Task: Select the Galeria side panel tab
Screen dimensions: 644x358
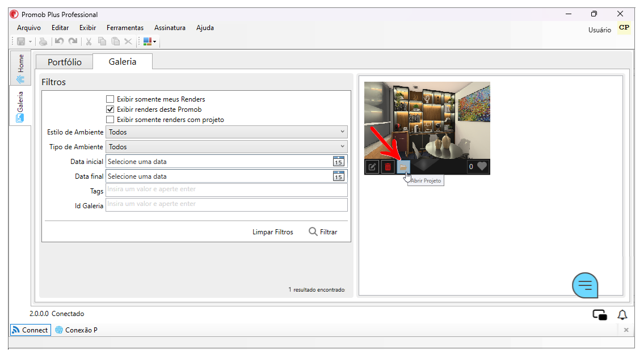Action: point(20,107)
